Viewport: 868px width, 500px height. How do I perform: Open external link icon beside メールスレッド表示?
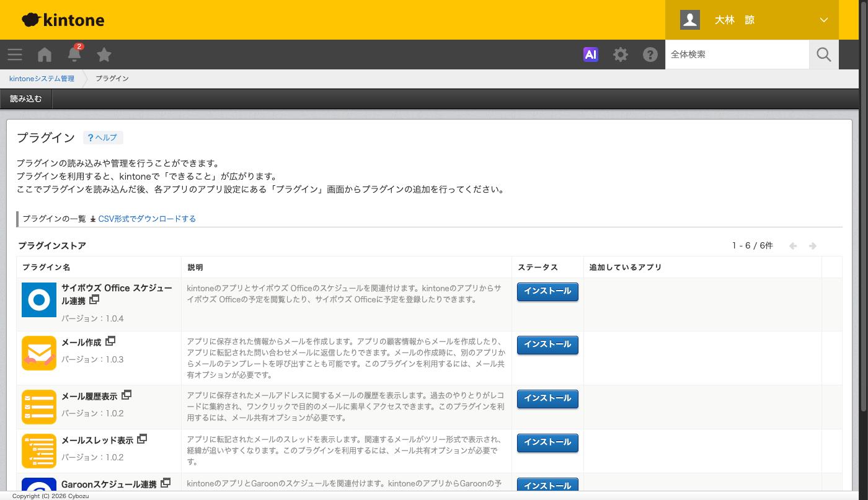(142, 439)
